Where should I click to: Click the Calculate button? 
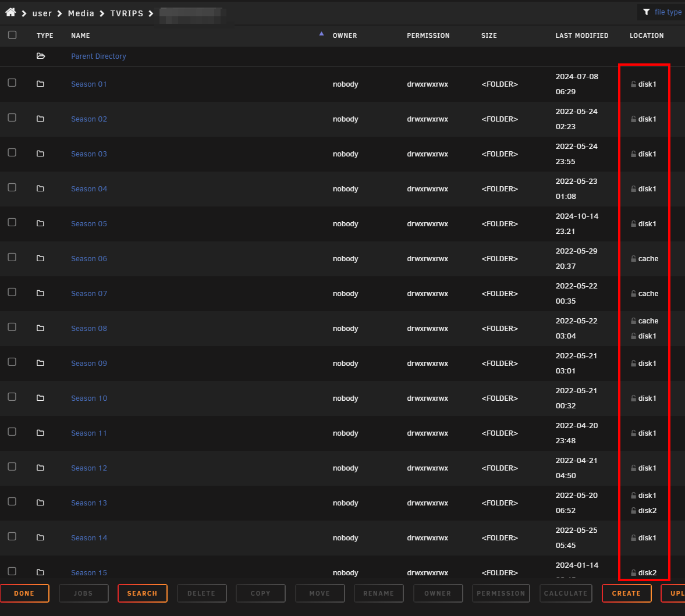566,593
